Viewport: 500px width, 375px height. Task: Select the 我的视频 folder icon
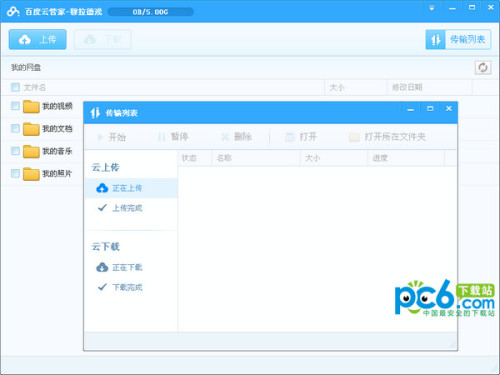tap(31, 107)
